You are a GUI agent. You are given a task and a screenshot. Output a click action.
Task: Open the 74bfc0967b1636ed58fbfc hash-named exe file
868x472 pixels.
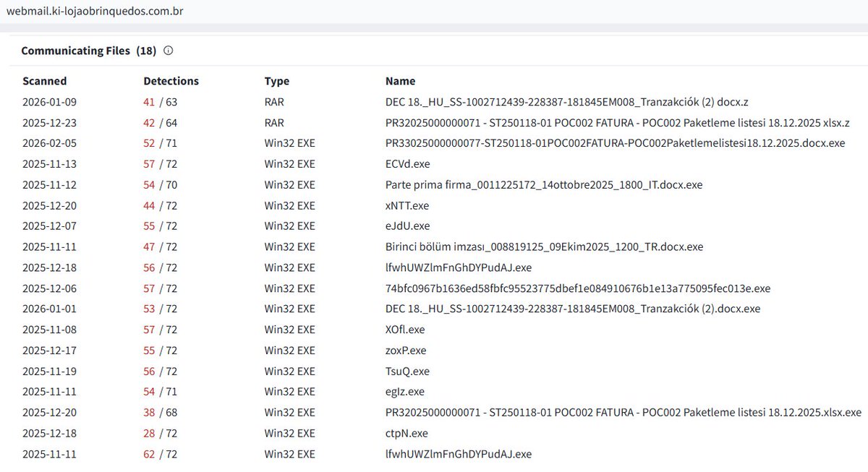coord(578,288)
